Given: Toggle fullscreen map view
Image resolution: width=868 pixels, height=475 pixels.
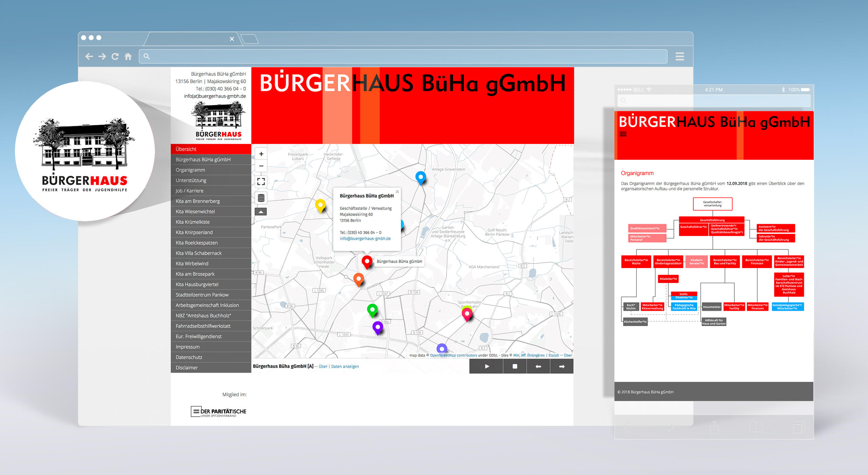Looking at the screenshot, I should (x=261, y=182).
